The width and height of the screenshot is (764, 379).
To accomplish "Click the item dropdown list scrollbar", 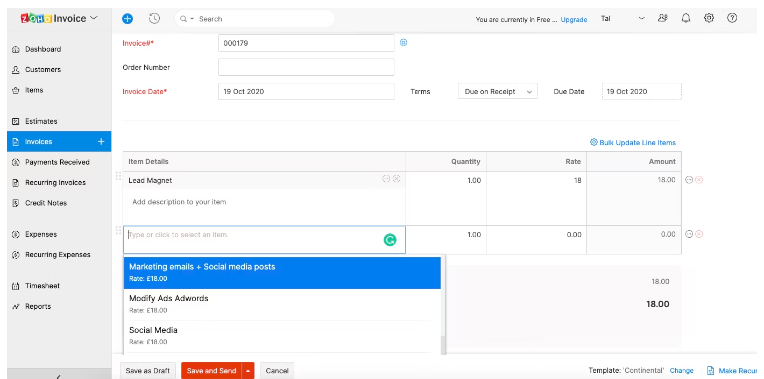I will (443, 344).
